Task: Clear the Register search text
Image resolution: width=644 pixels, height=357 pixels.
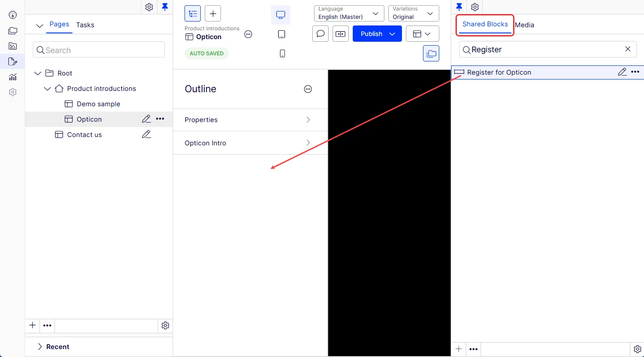Action: click(x=628, y=49)
